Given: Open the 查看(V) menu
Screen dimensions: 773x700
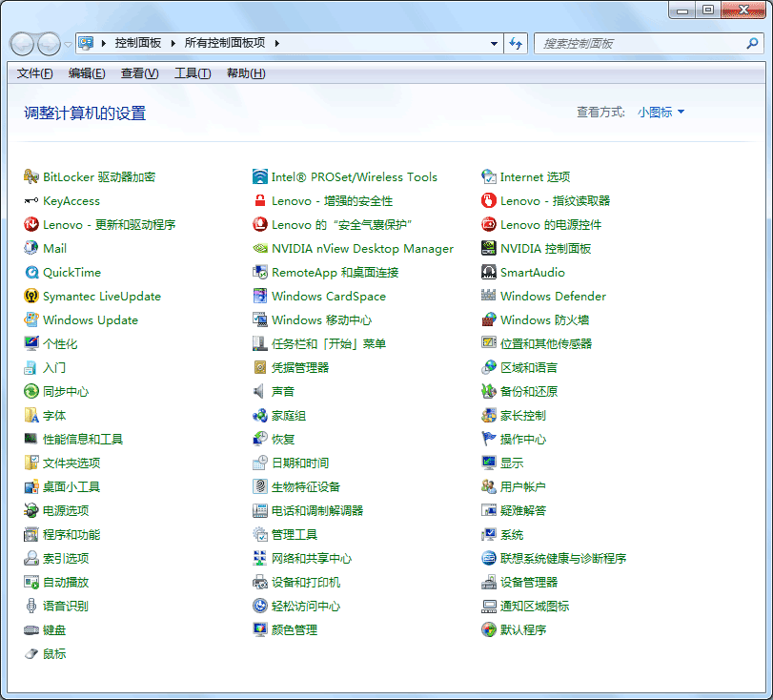Looking at the screenshot, I should [139, 73].
